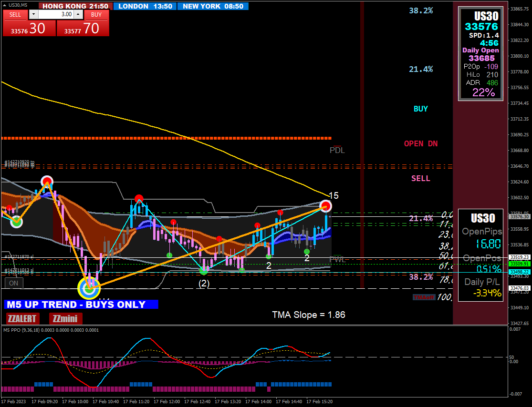
Task: Select the large yellow-blue zigzag low marker
Action: click(89, 288)
